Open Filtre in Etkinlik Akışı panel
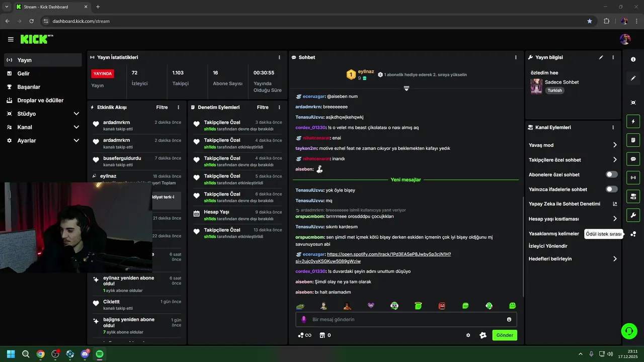644x362 pixels. 162,107
